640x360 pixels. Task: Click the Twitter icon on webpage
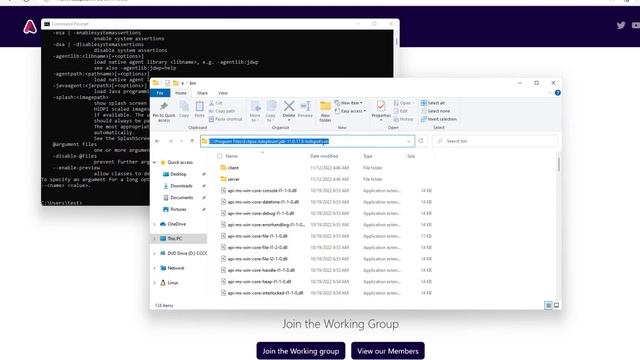pyautogui.click(x=621, y=25)
